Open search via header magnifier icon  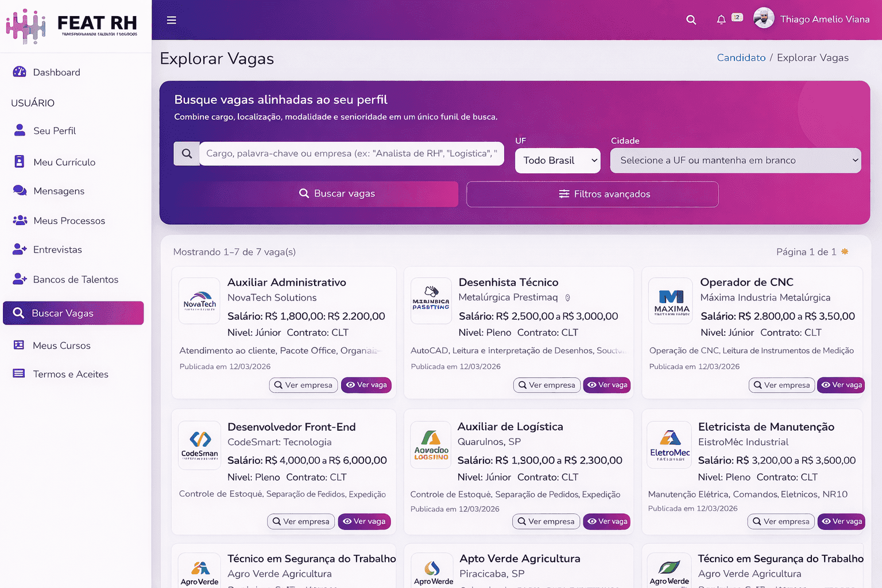click(x=691, y=20)
